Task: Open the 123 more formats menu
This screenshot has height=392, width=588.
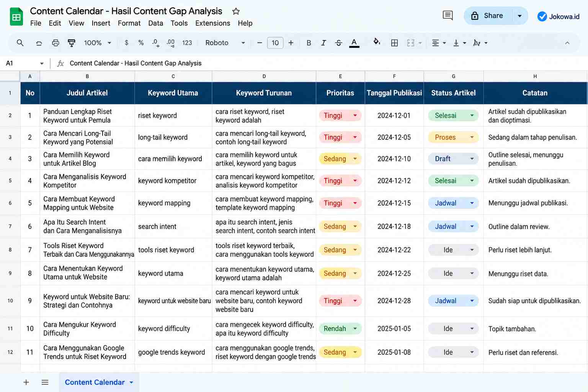Action: pos(187,43)
